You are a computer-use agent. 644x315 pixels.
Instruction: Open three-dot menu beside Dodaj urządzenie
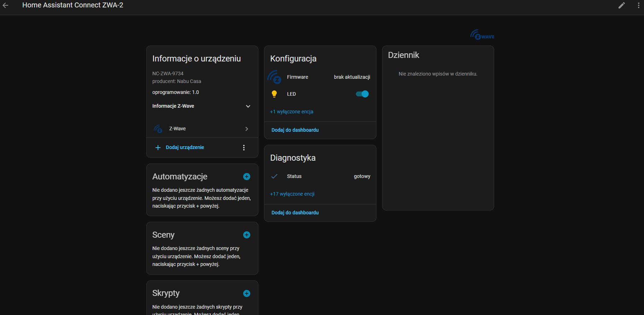pyautogui.click(x=244, y=148)
